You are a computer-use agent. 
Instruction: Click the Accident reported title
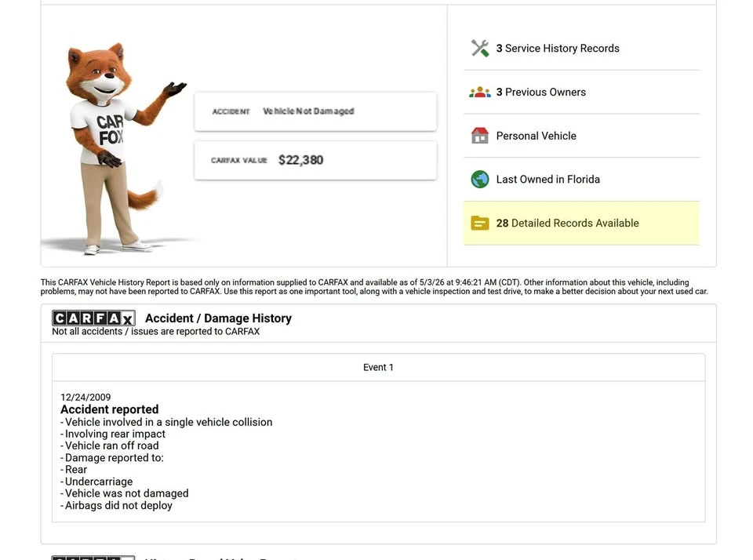pos(110,409)
